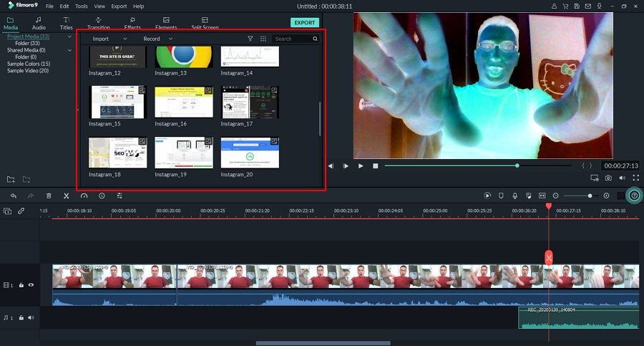Mute audio track 1 with the speaker icon
This screenshot has width=644, height=346.
tap(31, 317)
